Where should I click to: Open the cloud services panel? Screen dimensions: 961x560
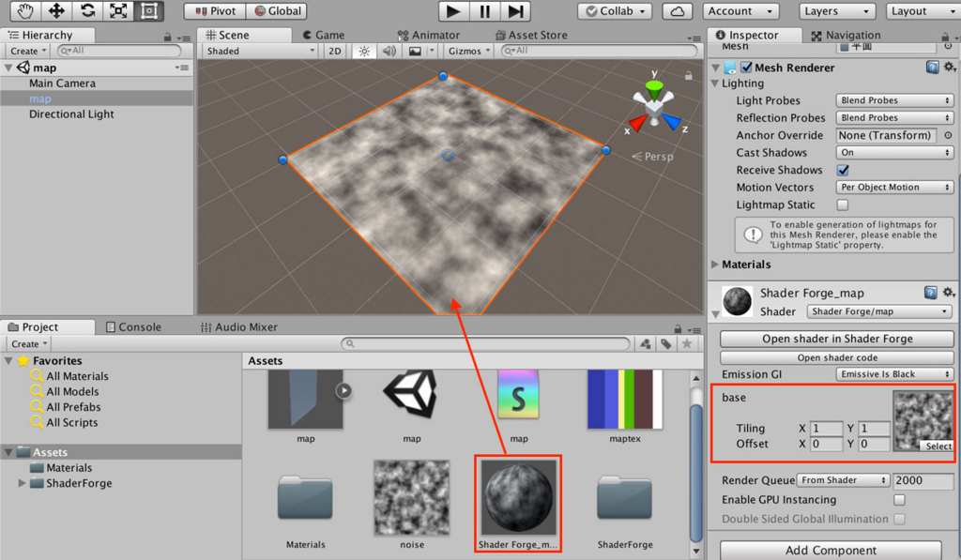(678, 11)
